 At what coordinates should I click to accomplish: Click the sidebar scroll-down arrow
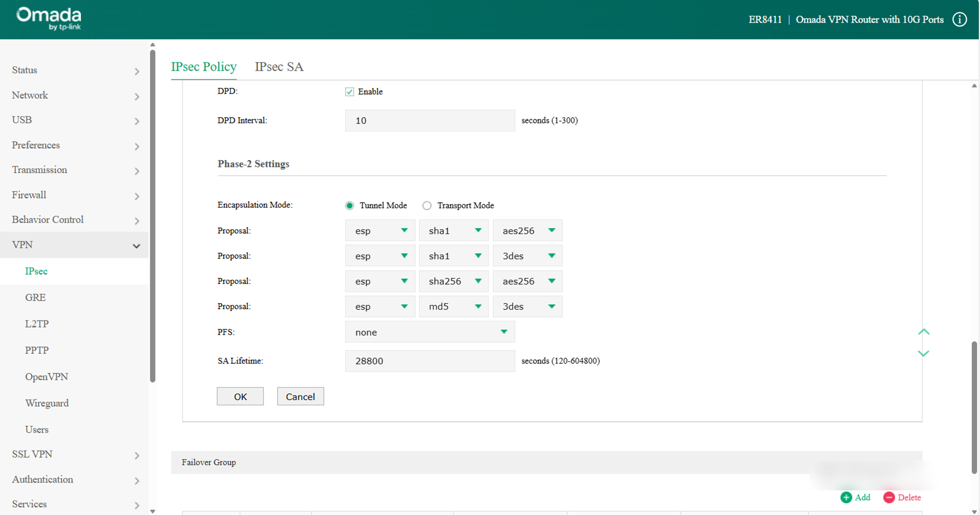[x=153, y=510]
